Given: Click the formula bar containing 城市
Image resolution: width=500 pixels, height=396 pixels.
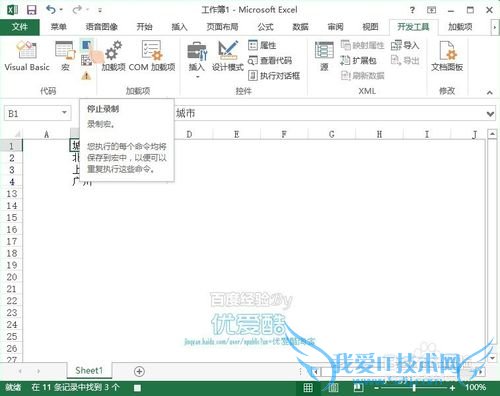Looking at the screenshot, I should click(x=328, y=114).
